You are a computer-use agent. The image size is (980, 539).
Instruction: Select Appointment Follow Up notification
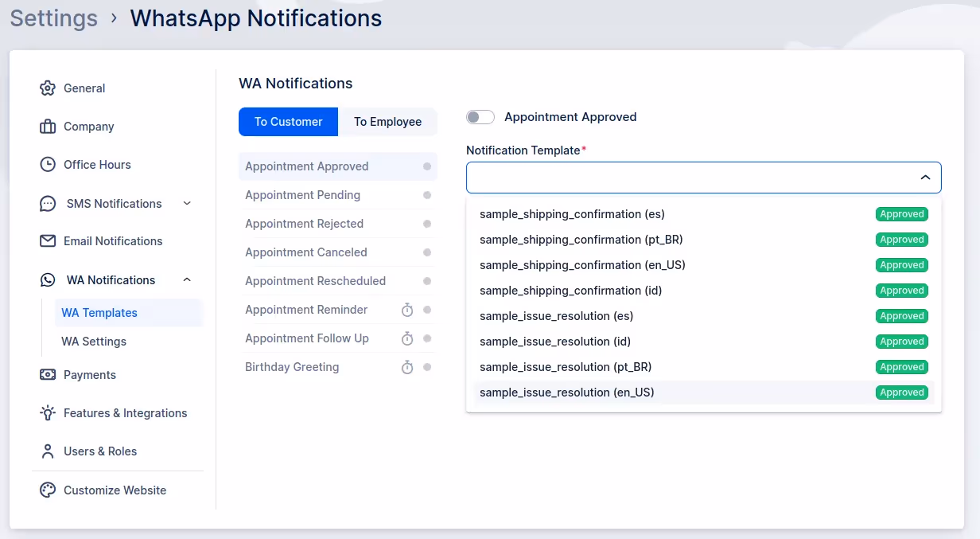tap(338, 338)
